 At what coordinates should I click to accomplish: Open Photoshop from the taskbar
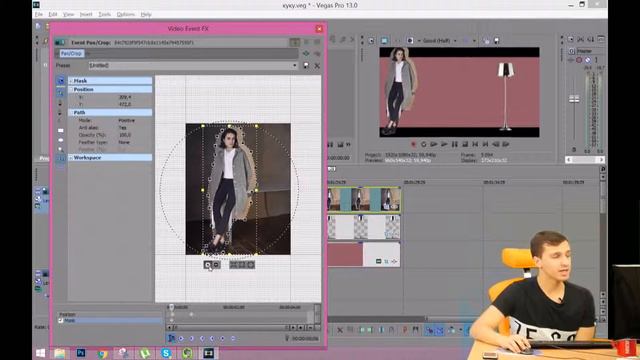tap(81, 353)
